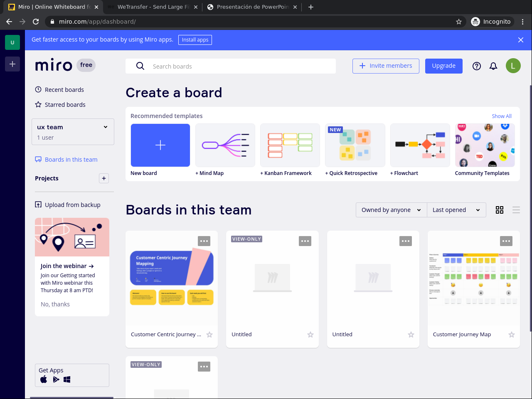The image size is (532, 399).
Task: Switch to list view of boards
Action: (x=516, y=210)
